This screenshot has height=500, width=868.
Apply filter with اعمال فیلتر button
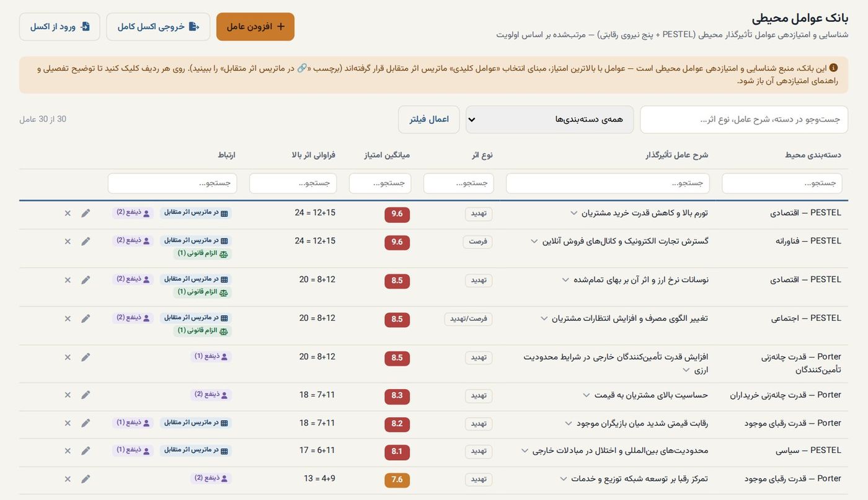point(429,120)
